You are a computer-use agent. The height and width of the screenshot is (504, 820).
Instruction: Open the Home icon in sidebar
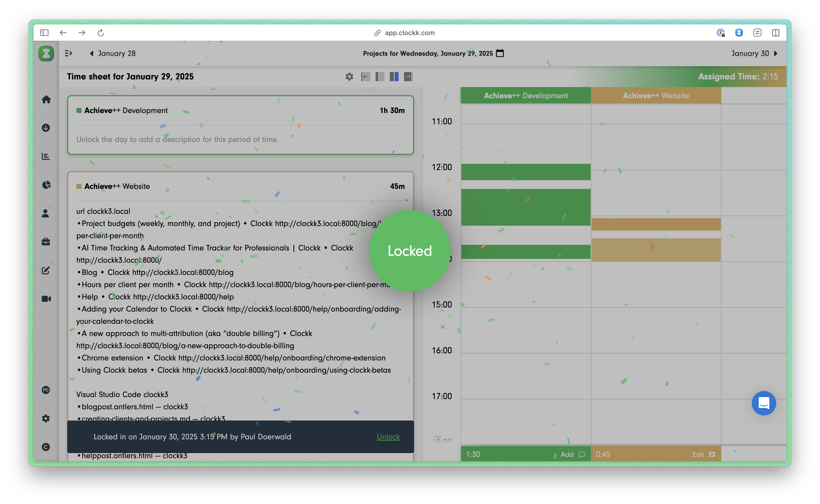[x=46, y=99]
